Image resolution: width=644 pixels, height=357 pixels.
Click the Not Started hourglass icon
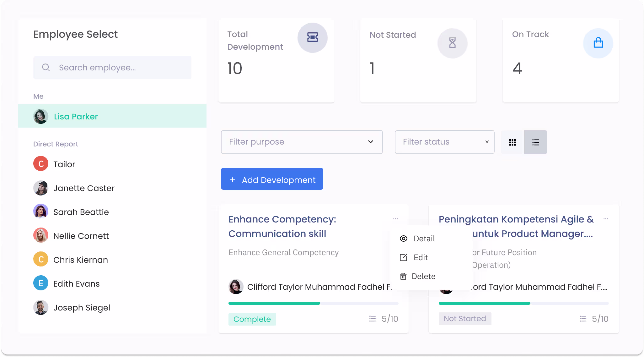click(452, 43)
